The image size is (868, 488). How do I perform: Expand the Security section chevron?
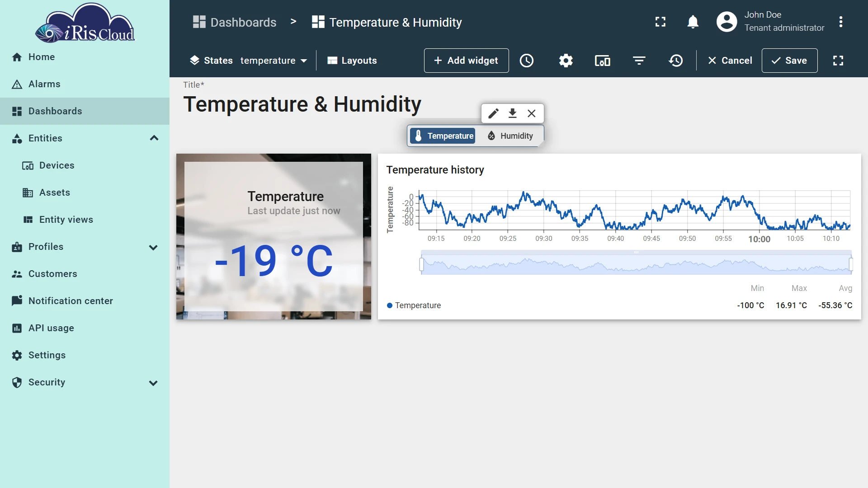pyautogui.click(x=153, y=383)
